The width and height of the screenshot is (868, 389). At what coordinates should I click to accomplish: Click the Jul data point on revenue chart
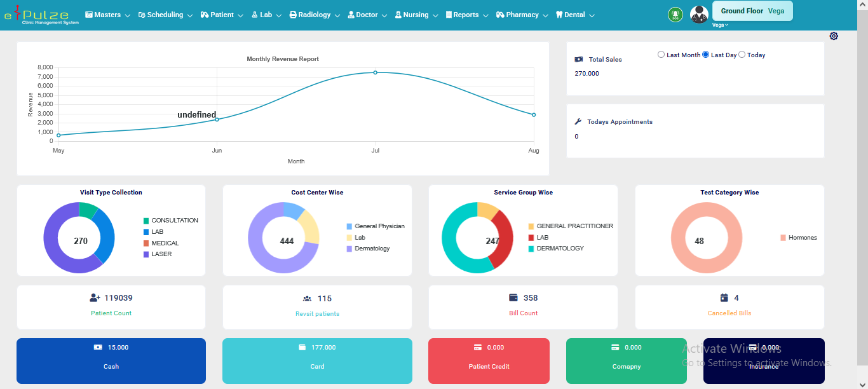click(375, 72)
